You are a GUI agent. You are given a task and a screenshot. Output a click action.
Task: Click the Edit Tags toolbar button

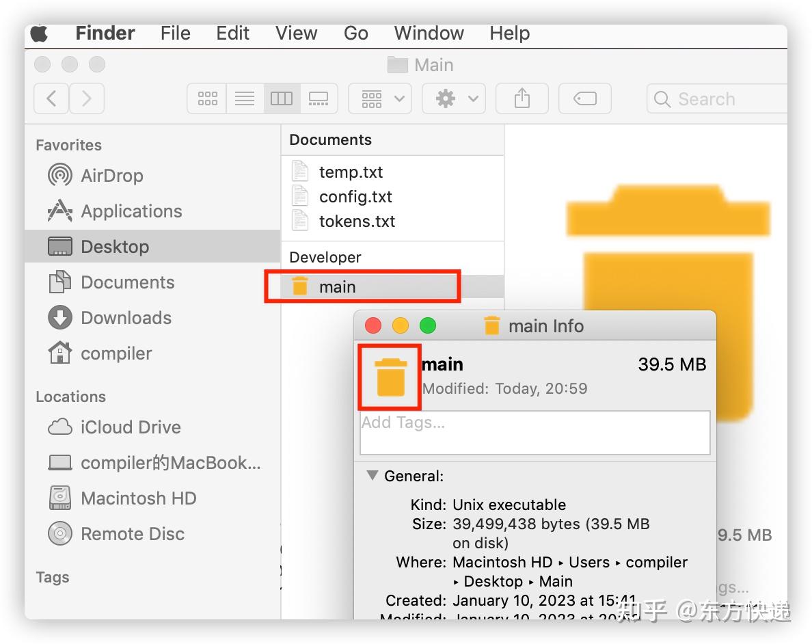pyautogui.click(x=584, y=98)
